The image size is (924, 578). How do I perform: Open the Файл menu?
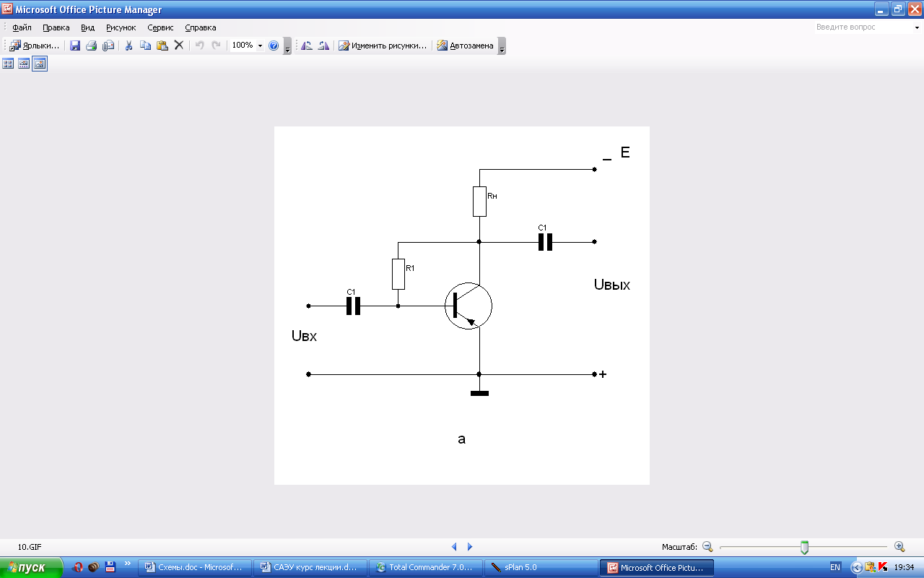[22, 27]
